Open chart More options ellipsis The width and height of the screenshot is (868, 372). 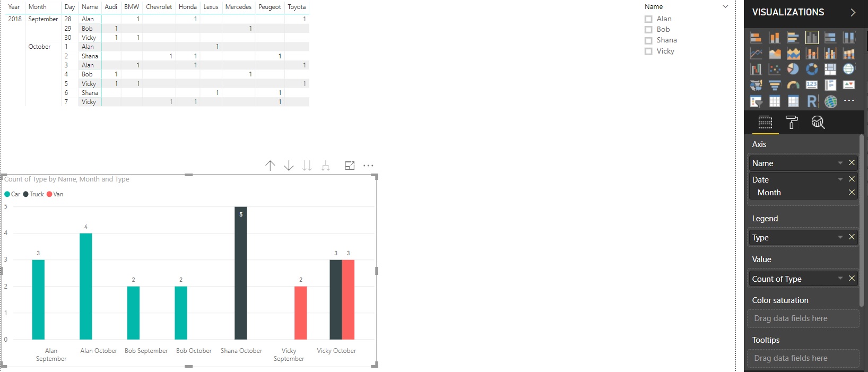(x=368, y=166)
